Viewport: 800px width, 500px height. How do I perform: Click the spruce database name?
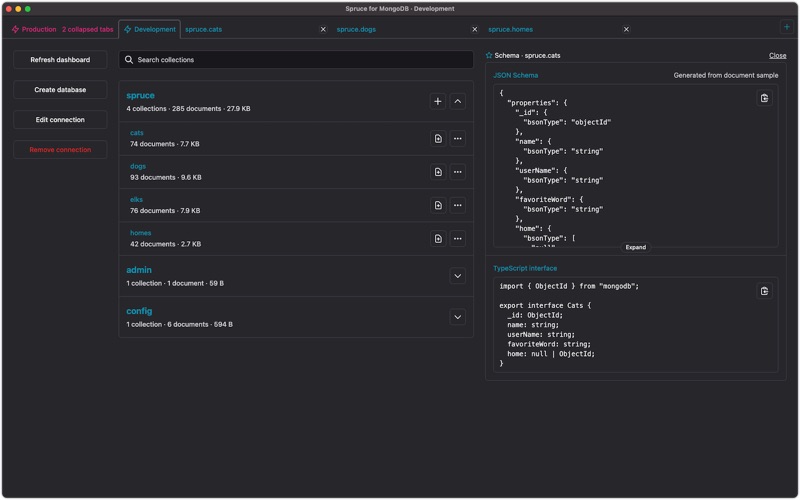140,95
